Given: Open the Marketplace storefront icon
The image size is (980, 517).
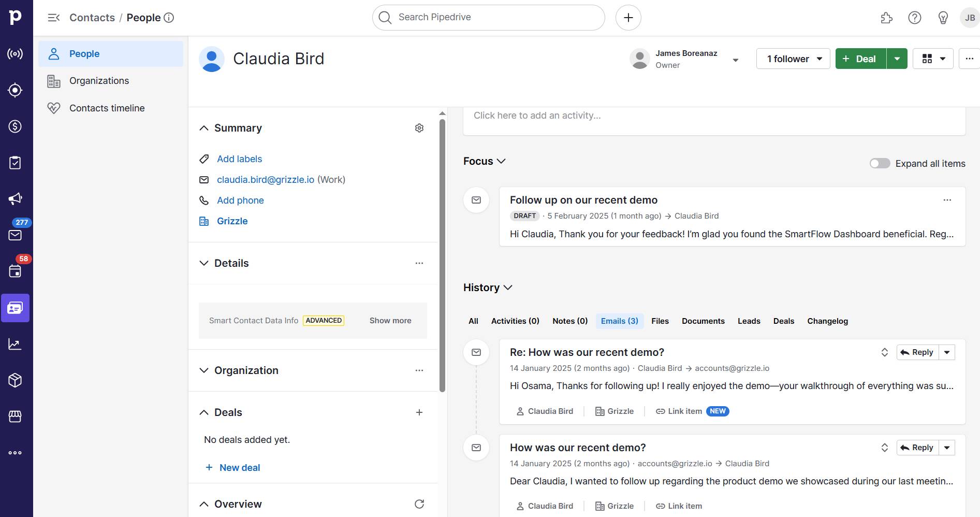Looking at the screenshot, I should 15,417.
